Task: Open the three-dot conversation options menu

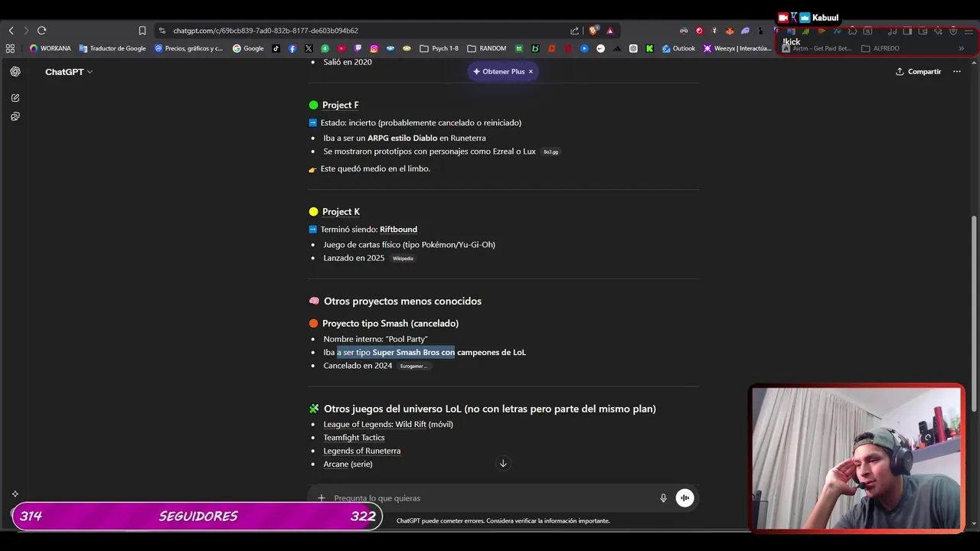Action: pyautogui.click(x=956, y=71)
